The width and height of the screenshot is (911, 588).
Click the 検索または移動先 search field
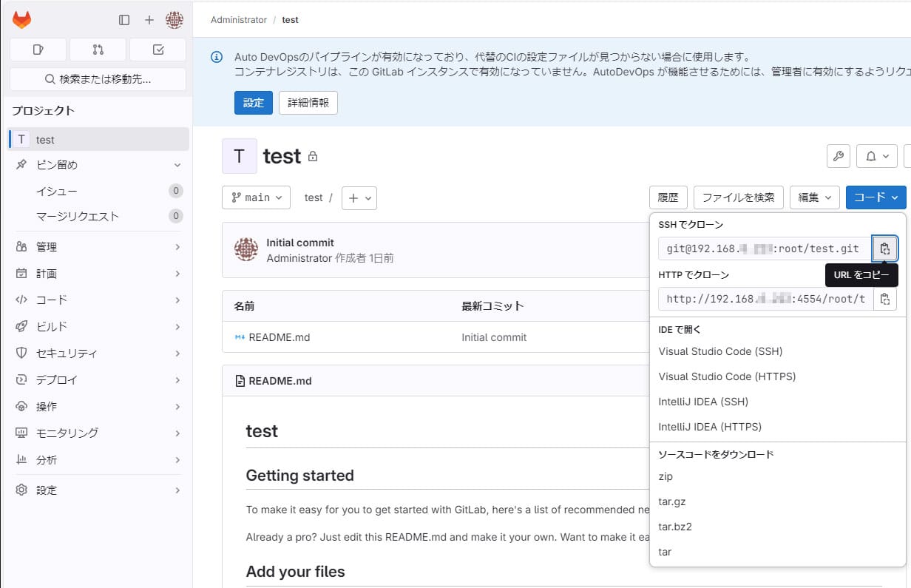coord(97,79)
